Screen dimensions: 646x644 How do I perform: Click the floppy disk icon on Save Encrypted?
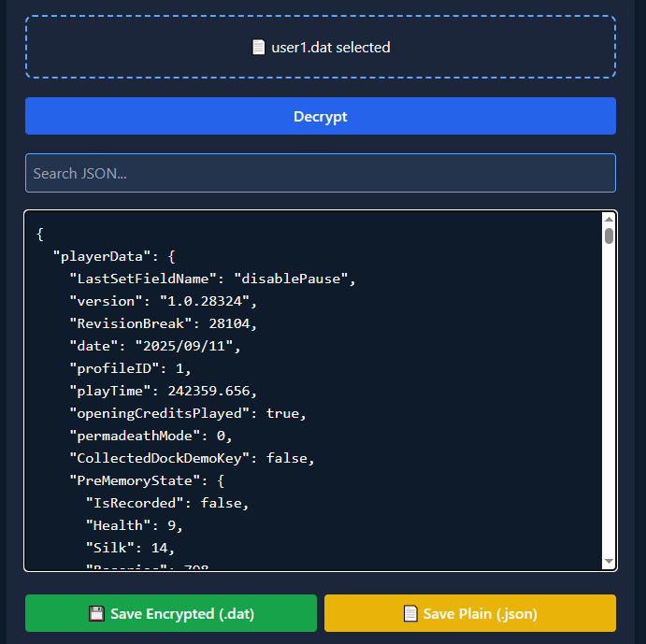tap(97, 613)
